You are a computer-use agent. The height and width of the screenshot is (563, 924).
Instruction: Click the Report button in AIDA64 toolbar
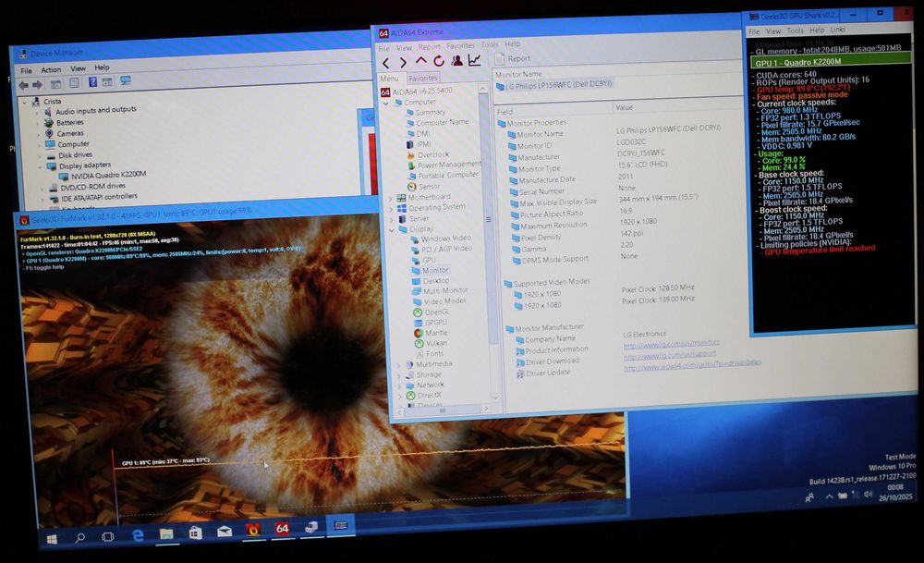click(x=512, y=58)
